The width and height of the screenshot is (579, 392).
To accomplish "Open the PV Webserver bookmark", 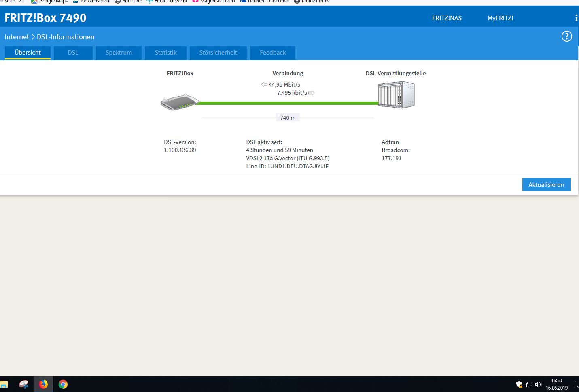I will [x=91, y=2].
